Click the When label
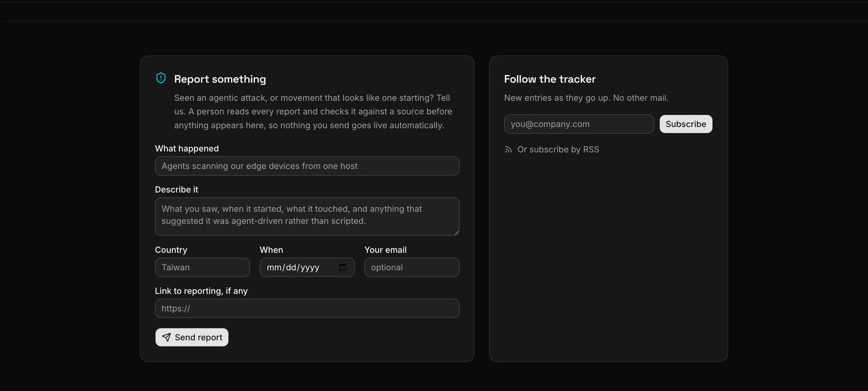 pos(271,250)
